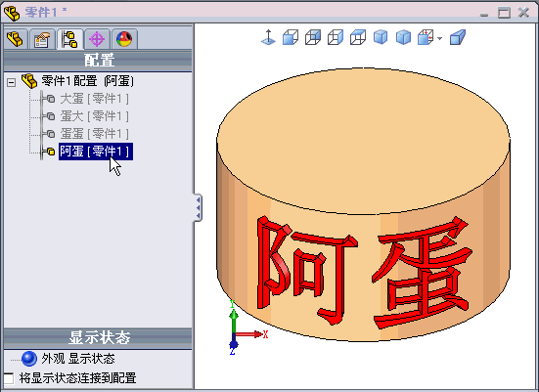The width and height of the screenshot is (539, 392).
Task: Select configuration 蛋大 [零件1]
Action: (95, 116)
